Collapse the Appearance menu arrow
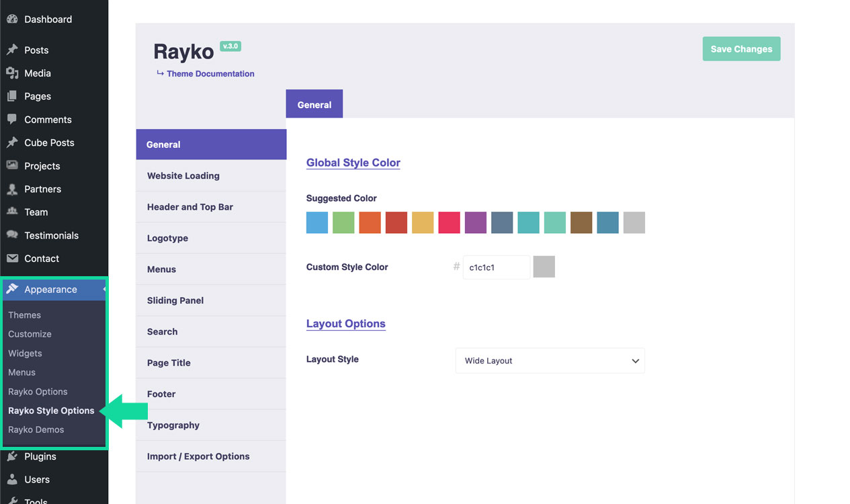The width and height of the screenshot is (850, 504). click(x=104, y=290)
